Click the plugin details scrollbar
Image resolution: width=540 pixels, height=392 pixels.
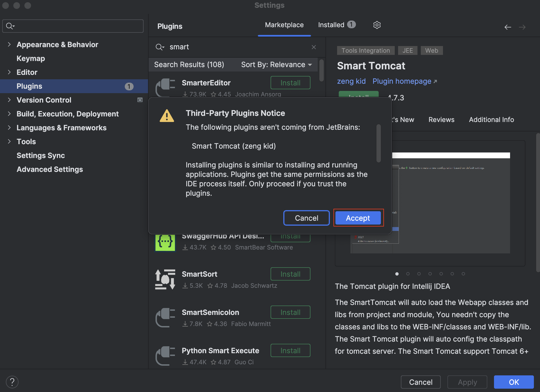538,202
